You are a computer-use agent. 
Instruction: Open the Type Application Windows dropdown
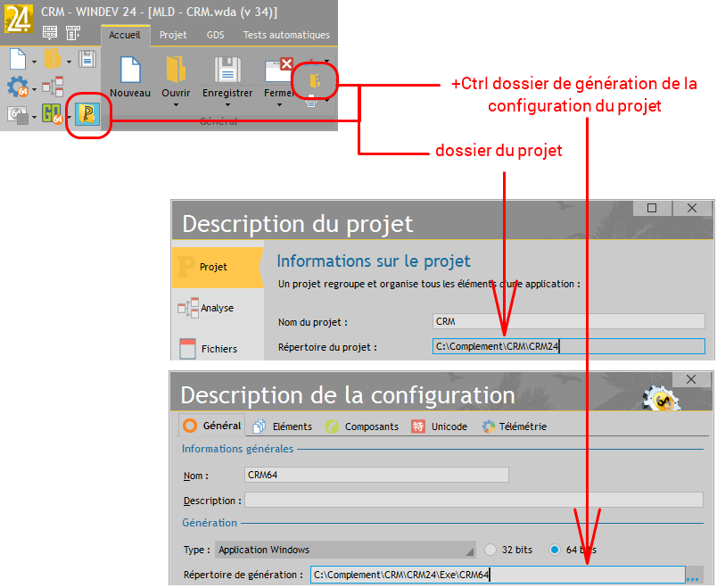coord(346,550)
